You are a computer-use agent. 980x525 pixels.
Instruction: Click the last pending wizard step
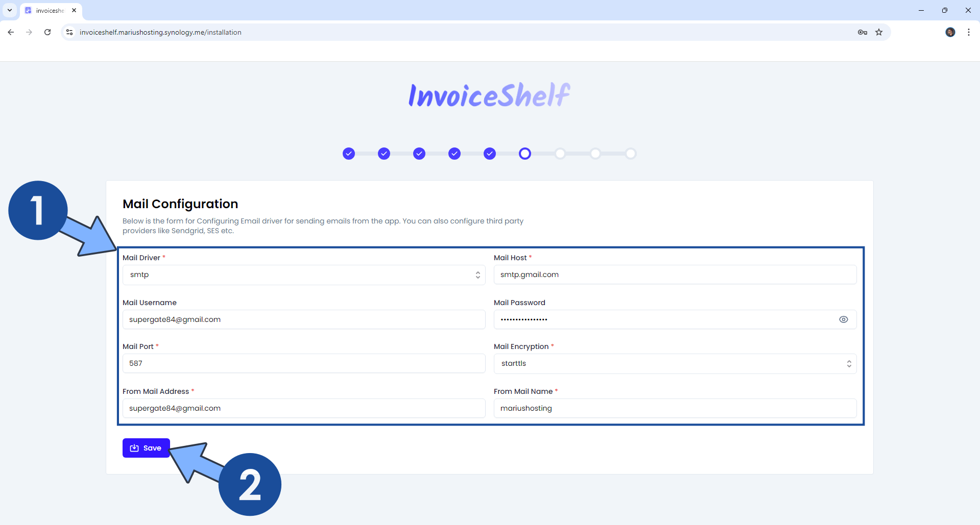[631, 154]
